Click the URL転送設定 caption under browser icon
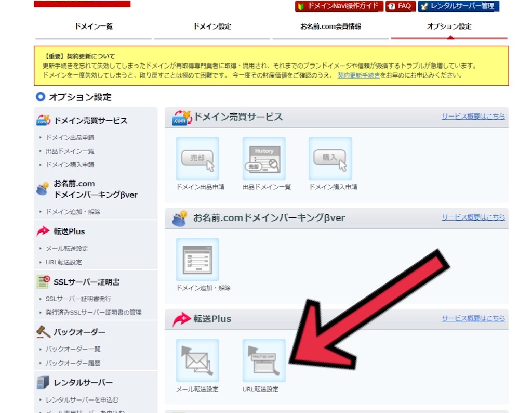This screenshot has height=413, width=532. point(261,389)
